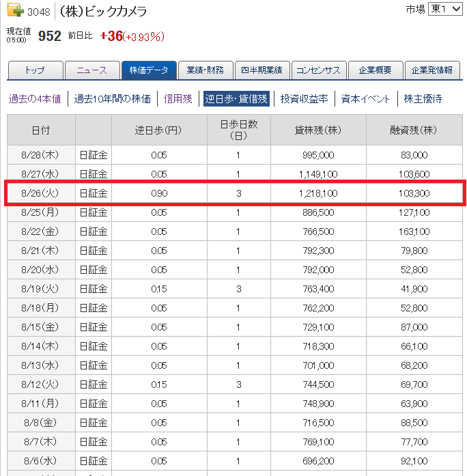Open the 四半期業績 tab

(x=262, y=70)
